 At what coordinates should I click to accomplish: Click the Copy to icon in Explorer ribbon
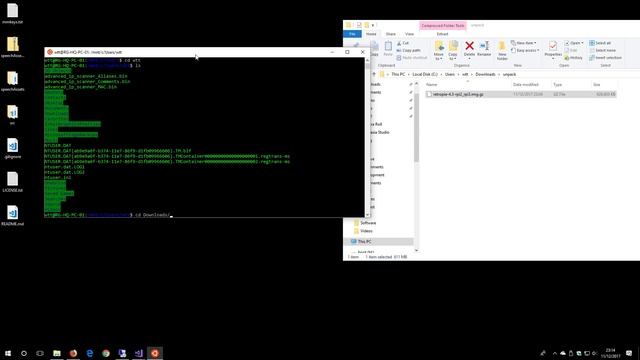[x=453, y=46]
